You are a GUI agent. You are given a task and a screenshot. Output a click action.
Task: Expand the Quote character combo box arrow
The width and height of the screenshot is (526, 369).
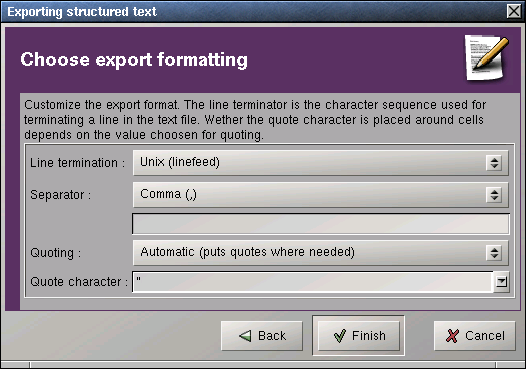501,281
